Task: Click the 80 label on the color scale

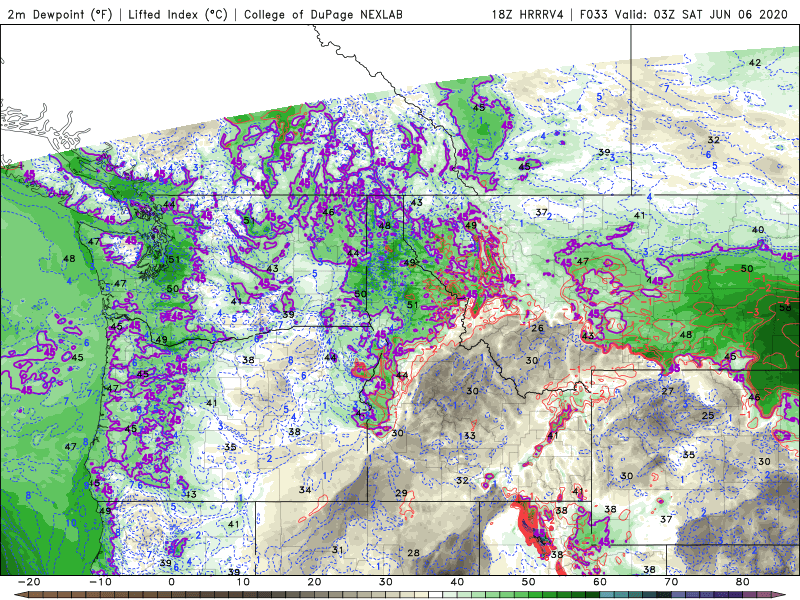Action: coord(743,582)
